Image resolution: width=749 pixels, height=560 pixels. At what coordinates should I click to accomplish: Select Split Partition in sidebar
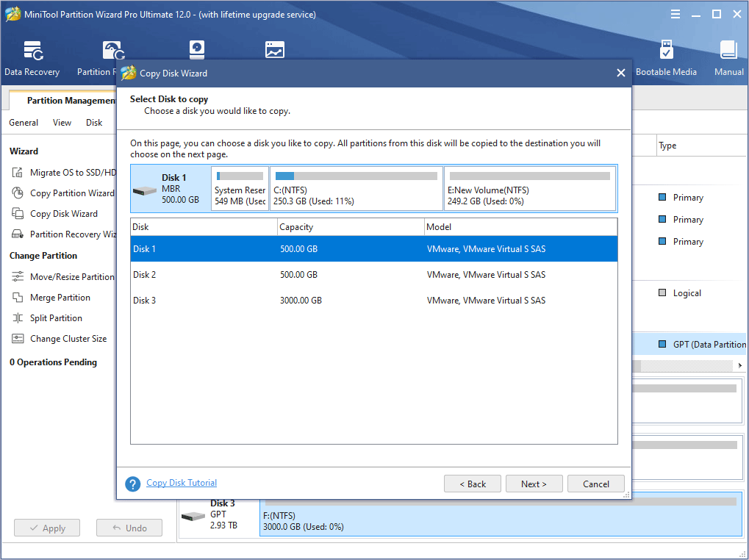[x=47, y=318]
